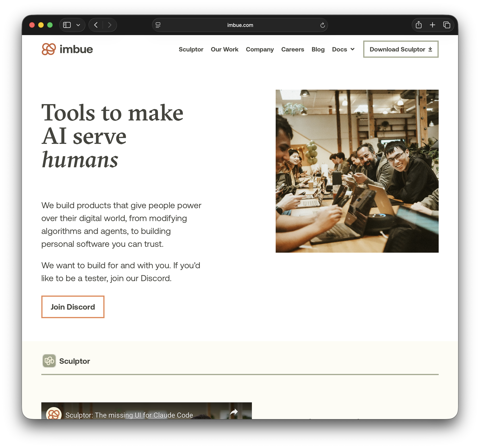
Task: Select Company in the navigation
Action: [260, 49]
